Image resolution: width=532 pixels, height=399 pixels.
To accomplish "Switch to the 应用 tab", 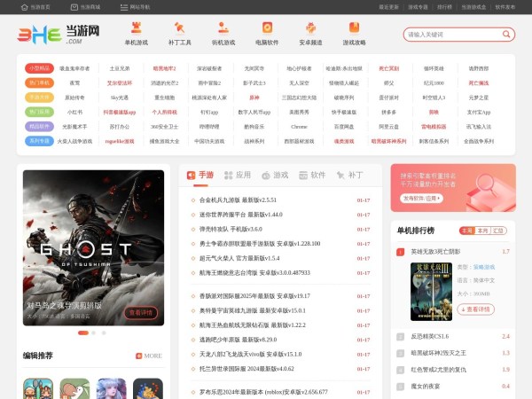I will pos(237,176).
